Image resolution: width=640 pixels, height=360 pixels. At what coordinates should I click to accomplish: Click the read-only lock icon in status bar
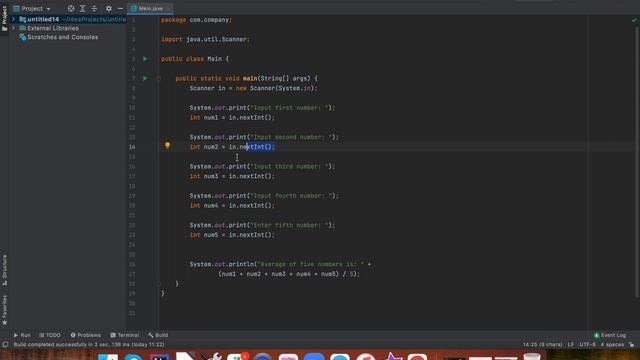pyautogui.click(x=631, y=344)
